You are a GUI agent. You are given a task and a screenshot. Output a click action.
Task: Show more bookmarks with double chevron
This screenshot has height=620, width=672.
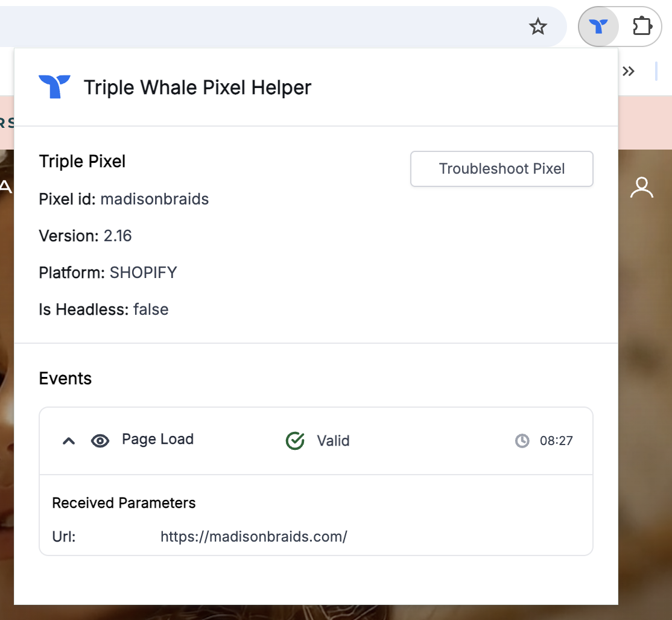click(x=629, y=71)
